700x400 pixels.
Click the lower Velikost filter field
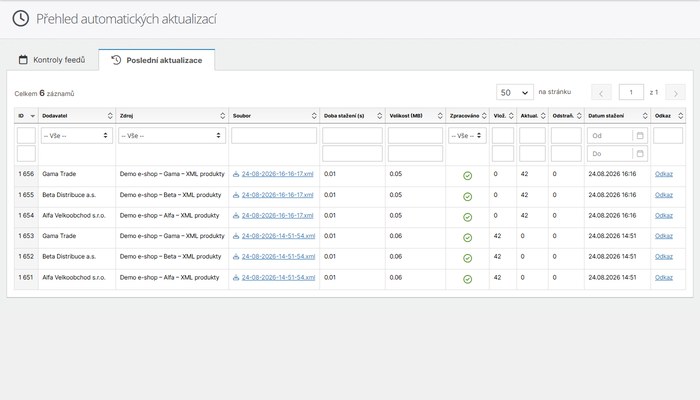click(x=415, y=154)
